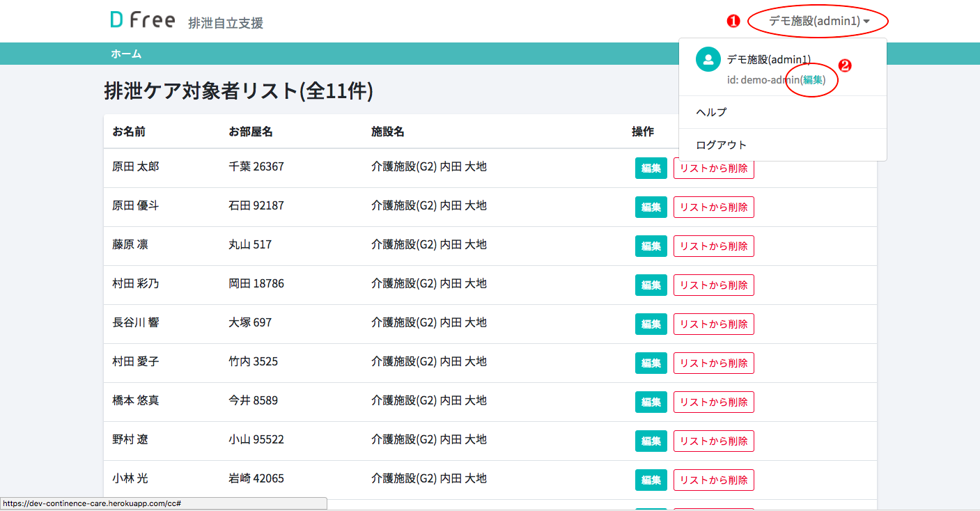
Task: Click リストから削除 for 原田 太郎
Action: (713, 168)
